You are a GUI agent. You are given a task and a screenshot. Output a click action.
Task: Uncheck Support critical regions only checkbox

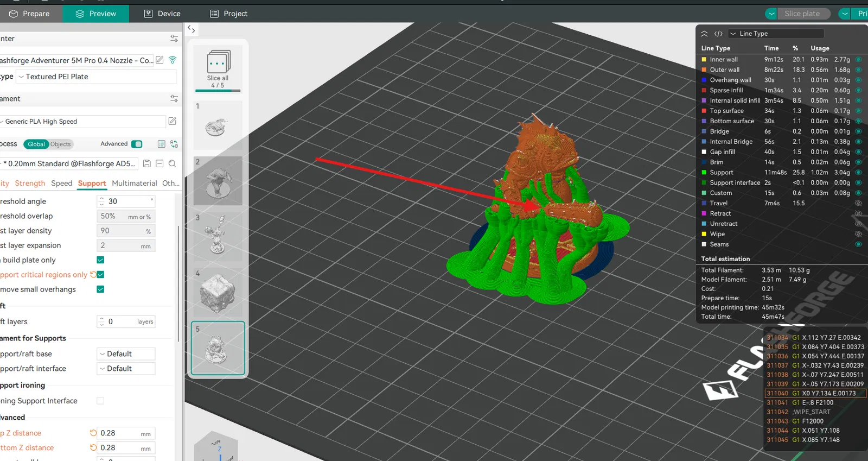pyautogui.click(x=100, y=274)
